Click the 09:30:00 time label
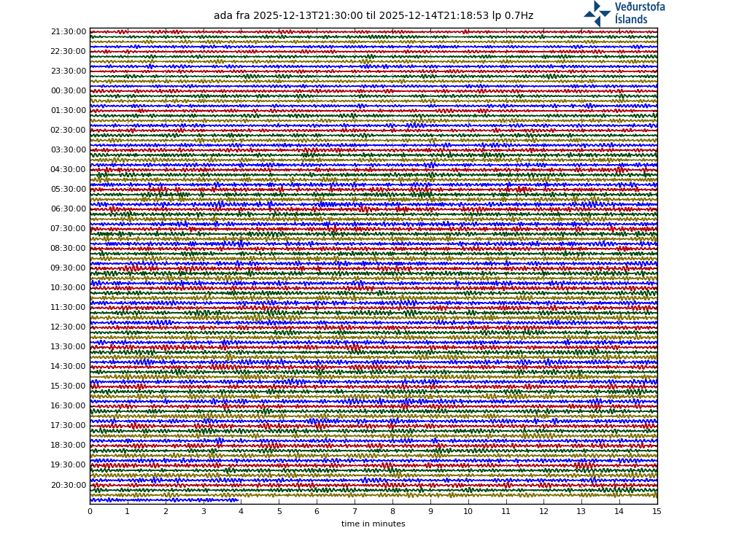The height and width of the screenshot is (560, 747). [69, 268]
